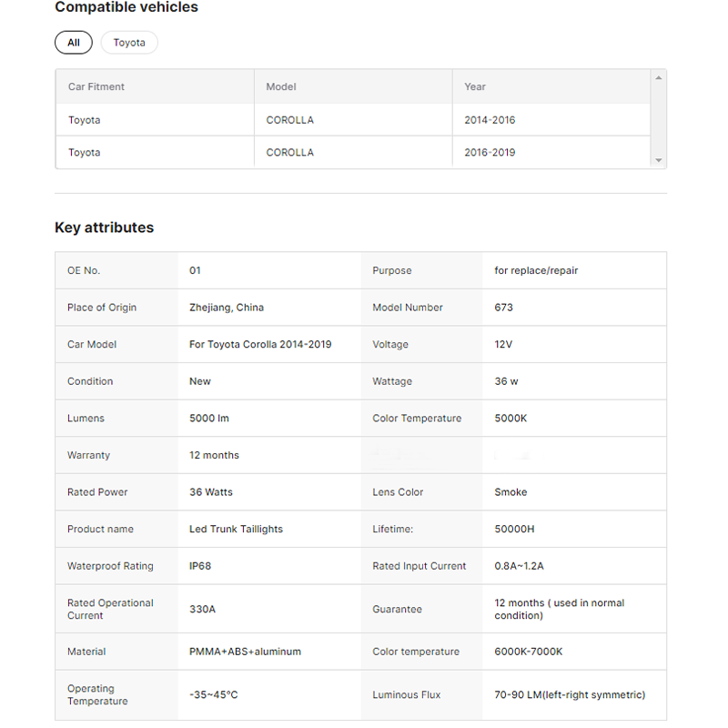
Task: Click the "PMMA+ABS+aluminum" material value
Action: point(245,652)
